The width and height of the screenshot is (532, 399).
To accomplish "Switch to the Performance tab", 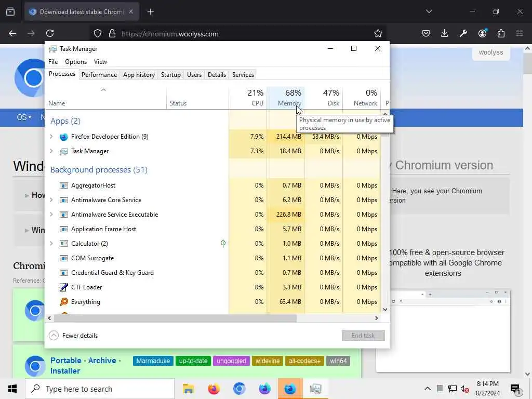I will [99, 75].
